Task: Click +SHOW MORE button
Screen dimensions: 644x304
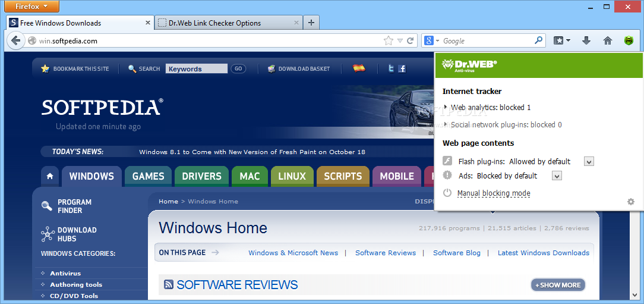Action: coord(558,285)
